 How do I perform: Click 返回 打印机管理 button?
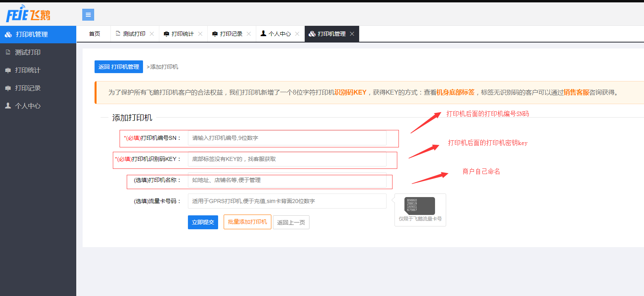119,67
